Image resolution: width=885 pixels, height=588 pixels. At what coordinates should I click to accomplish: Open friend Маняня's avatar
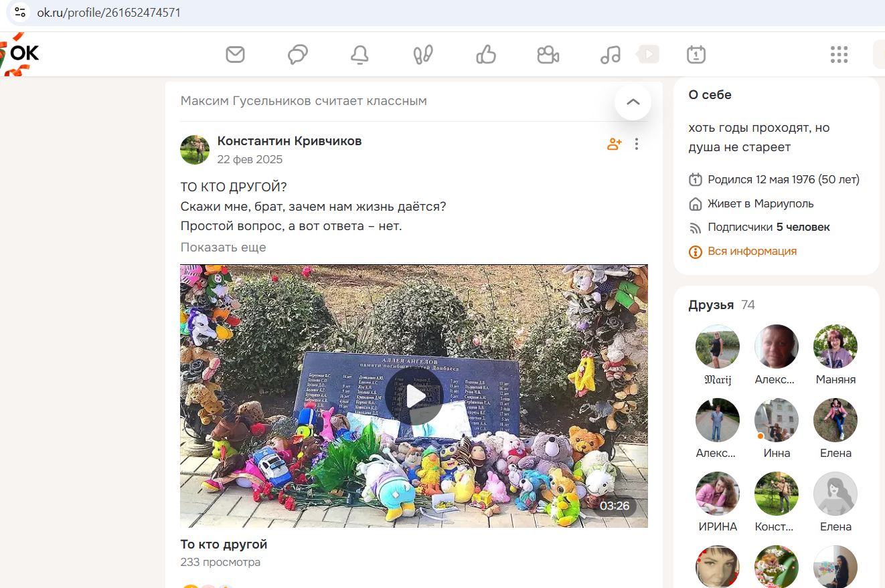pos(835,347)
